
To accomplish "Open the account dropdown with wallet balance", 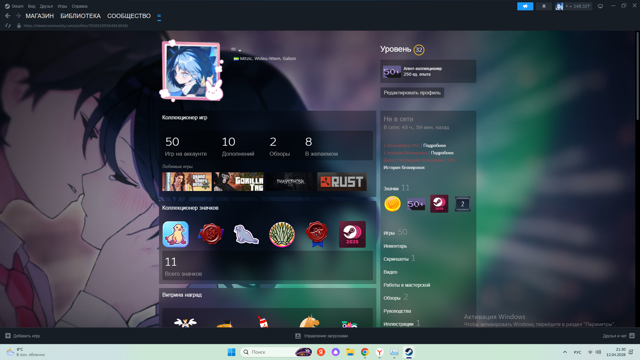I will click(x=573, y=6).
